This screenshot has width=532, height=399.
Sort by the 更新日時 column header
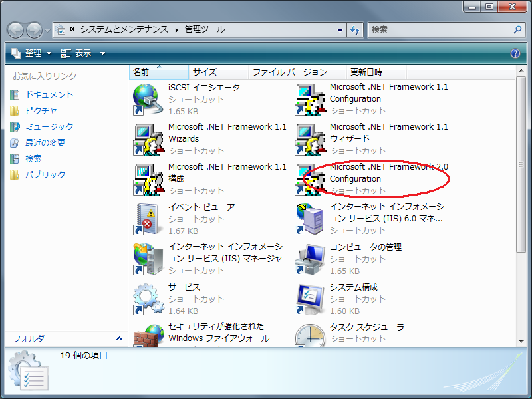(376, 72)
